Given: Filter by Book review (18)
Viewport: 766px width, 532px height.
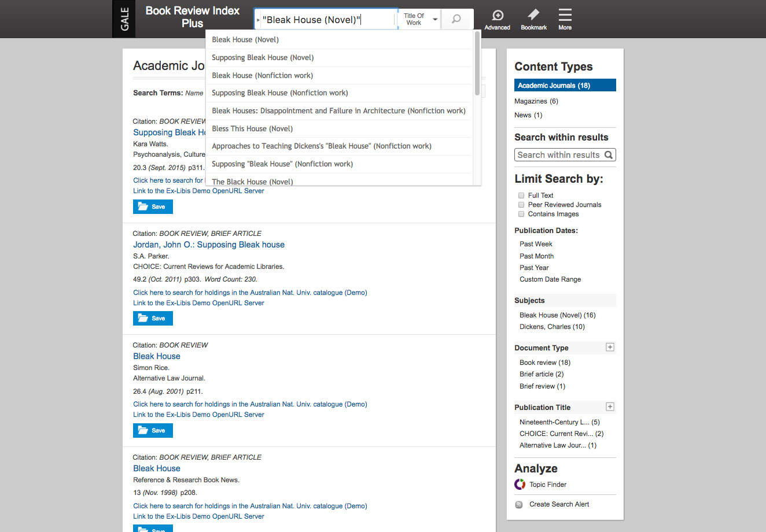Looking at the screenshot, I should point(545,363).
